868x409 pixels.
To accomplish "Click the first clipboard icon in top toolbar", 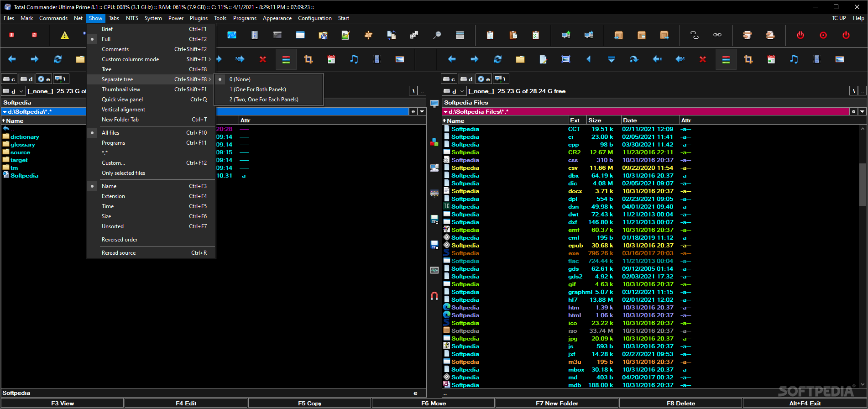I will tap(490, 35).
